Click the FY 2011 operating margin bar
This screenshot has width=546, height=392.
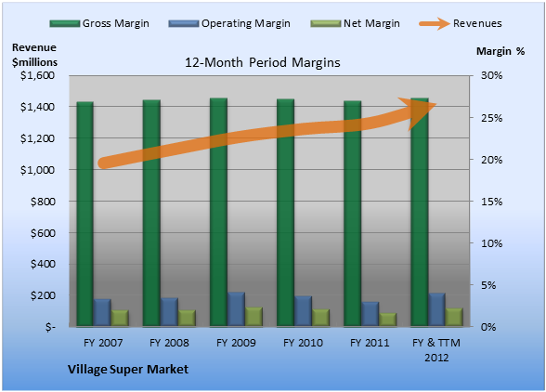pos(370,314)
